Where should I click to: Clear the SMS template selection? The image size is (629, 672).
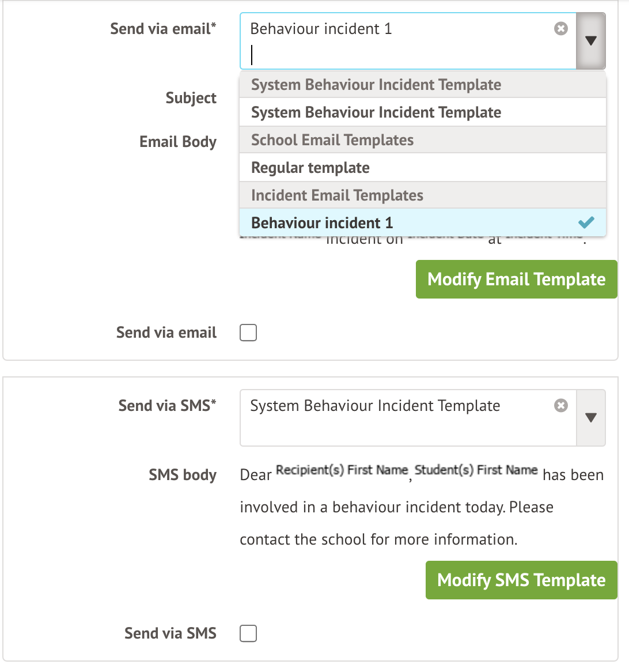click(561, 406)
